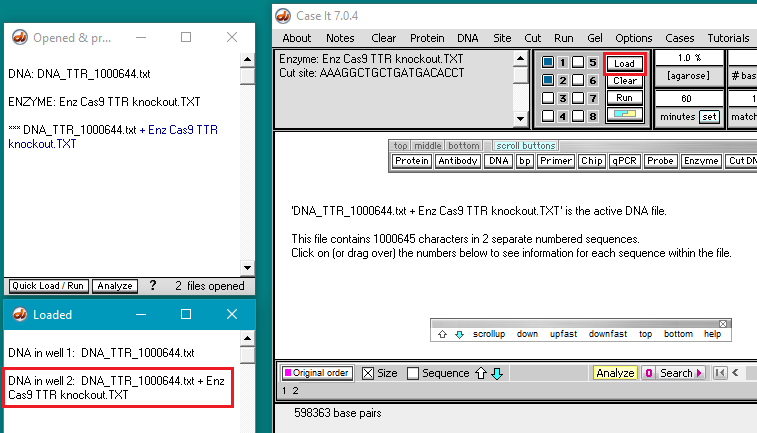Image resolution: width=757 pixels, height=433 pixels.
Task: Open the Cases menu
Action: pyautogui.click(x=679, y=38)
